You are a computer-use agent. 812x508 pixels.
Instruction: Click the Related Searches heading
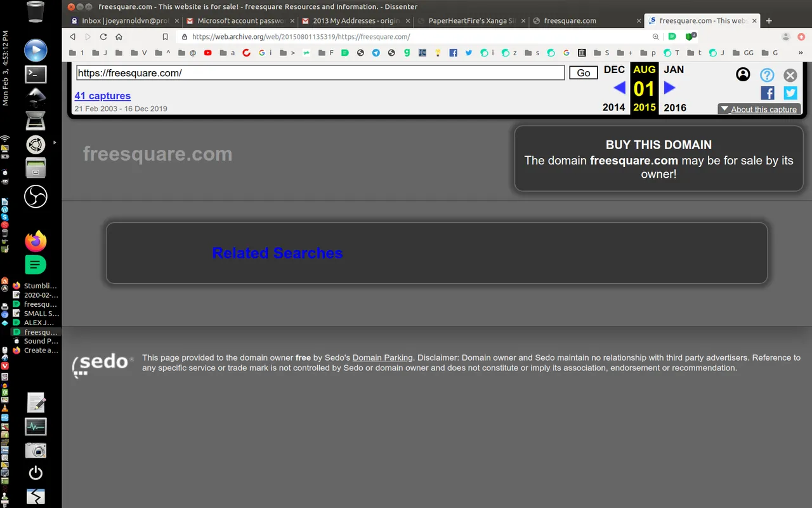click(x=277, y=253)
